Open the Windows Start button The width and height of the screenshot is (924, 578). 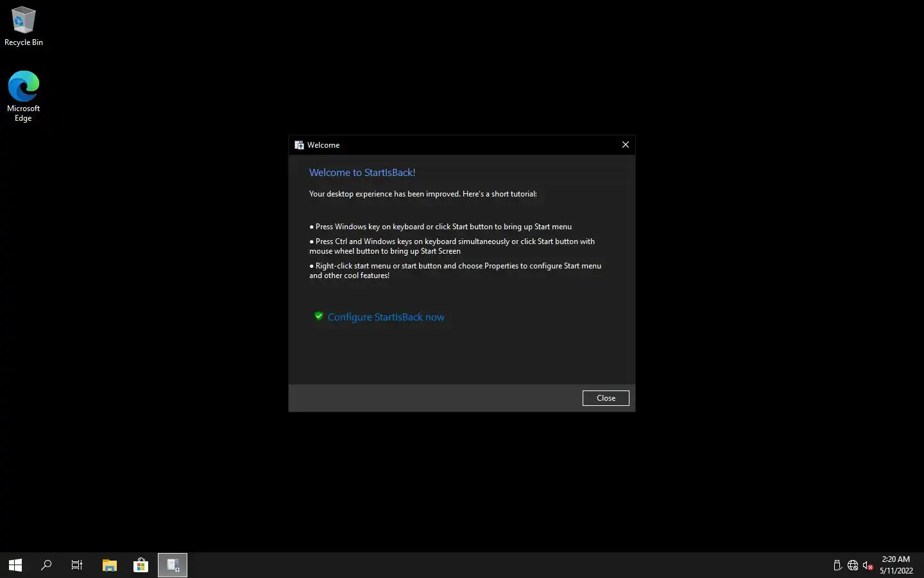(x=15, y=565)
